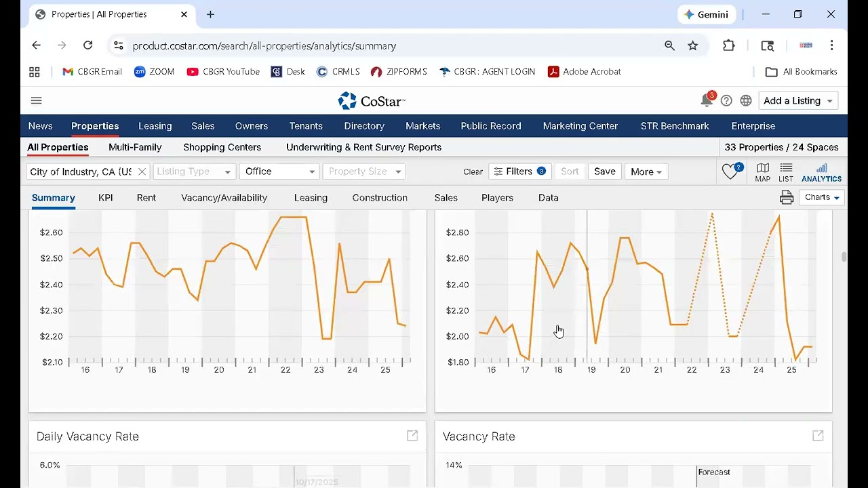The image size is (868, 488).
Task: Select the Analytics view icon
Action: [822, 172]
